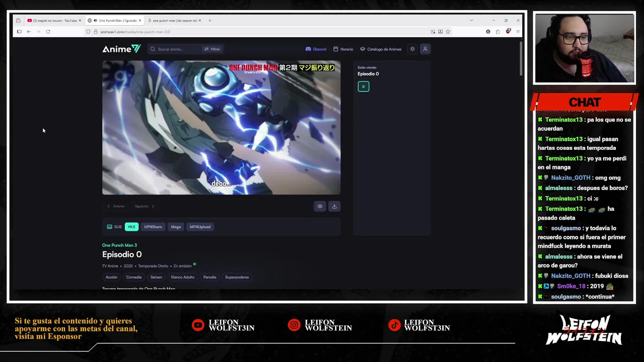Toggle the browser sidebar icon
Image resolution: width=644 pixels, height=362 pixels.
click(19, 32)
